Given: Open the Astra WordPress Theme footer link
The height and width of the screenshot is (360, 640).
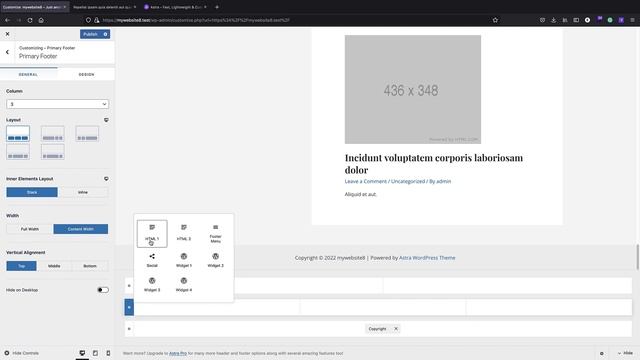Looking at the screenshot, I should [x=427, y=258].
